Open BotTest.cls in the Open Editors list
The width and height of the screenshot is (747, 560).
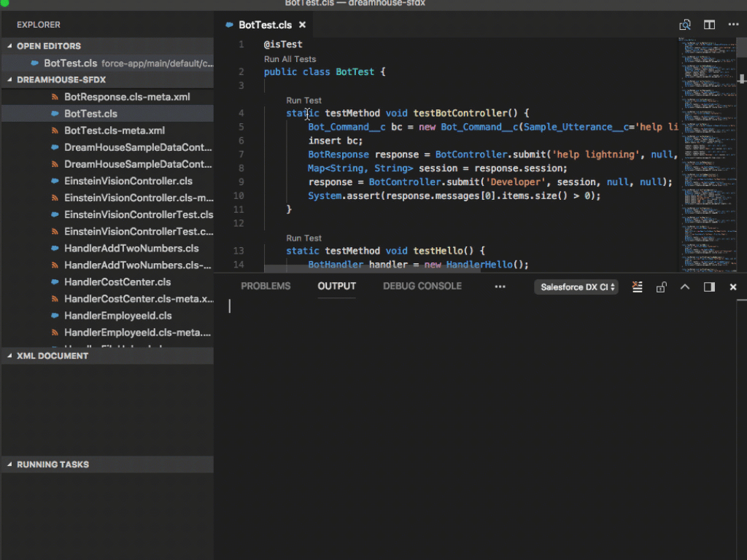pyautogui.click(x=108, y=63)
